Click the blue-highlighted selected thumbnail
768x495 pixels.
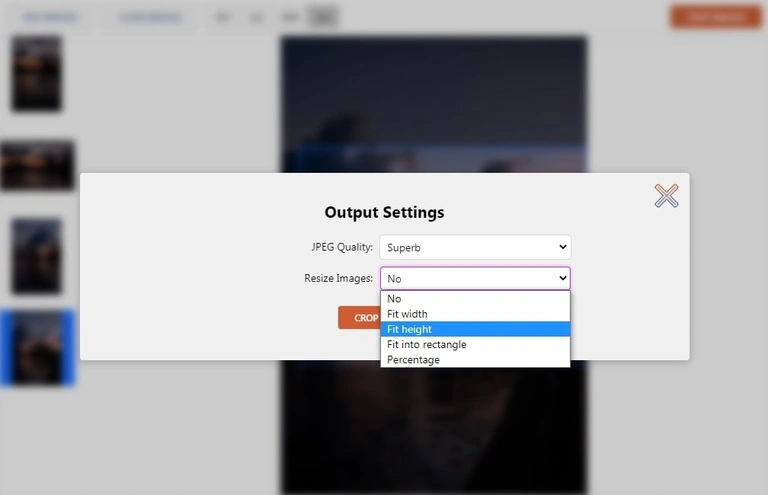[37, 348]
